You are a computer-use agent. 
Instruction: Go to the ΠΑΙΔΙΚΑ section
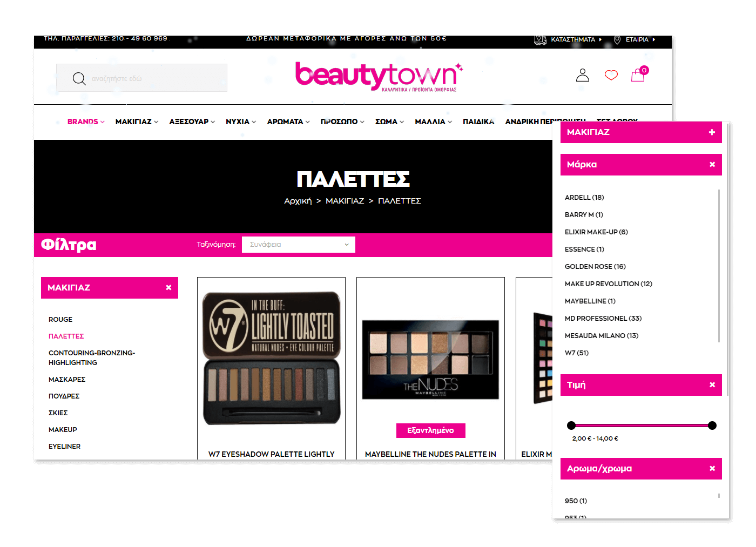[x=478, y=121]
